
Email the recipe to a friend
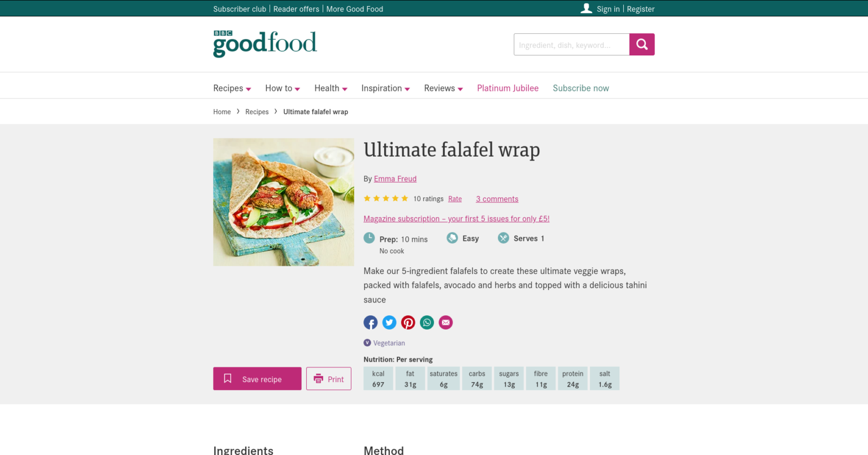tap(445, 322)
